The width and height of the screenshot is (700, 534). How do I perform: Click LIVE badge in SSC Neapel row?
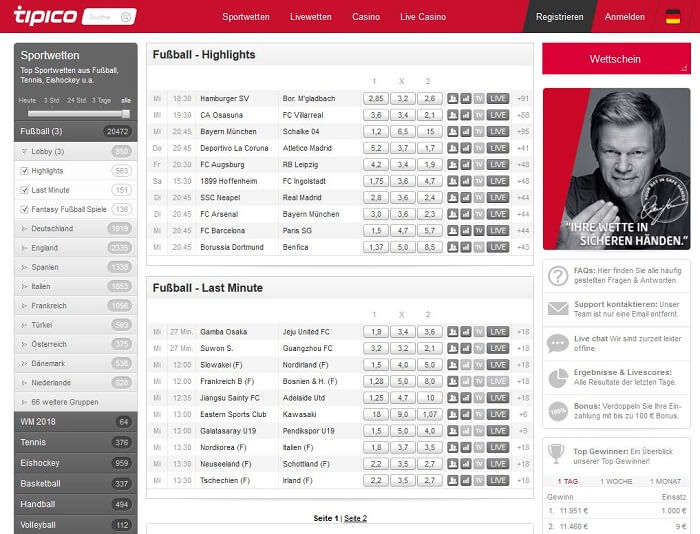(x=498, y=197)
